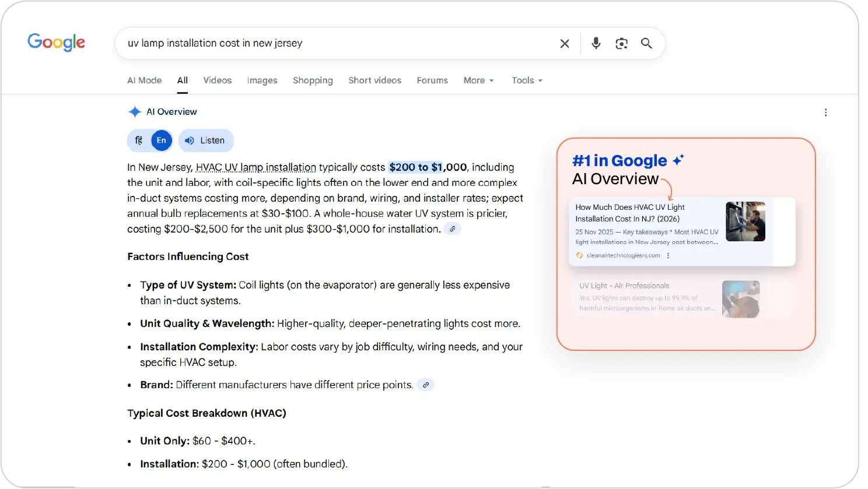Open the Tools dropdown

pos(527,80)
